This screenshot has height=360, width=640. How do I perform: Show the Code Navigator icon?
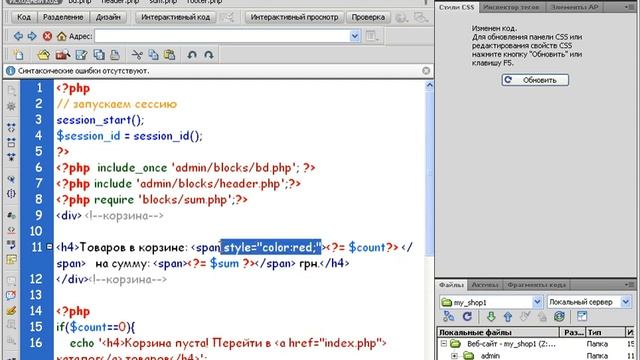tap(11, 107)
